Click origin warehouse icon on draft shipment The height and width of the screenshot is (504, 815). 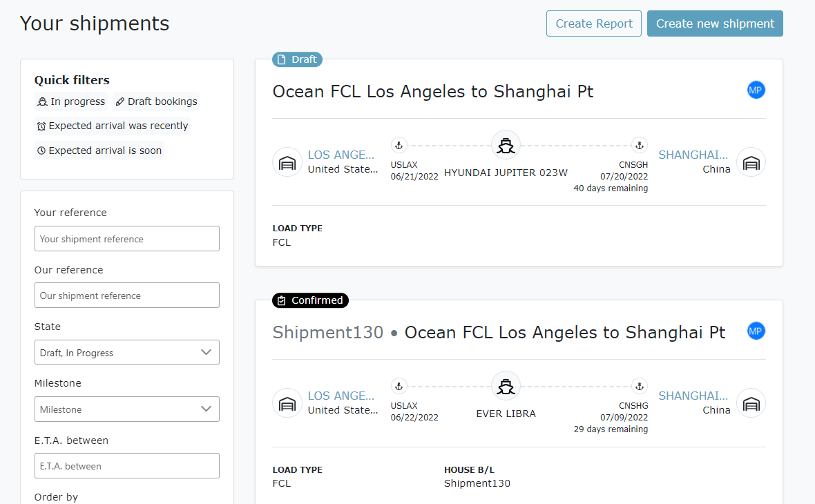pos(287,163)
